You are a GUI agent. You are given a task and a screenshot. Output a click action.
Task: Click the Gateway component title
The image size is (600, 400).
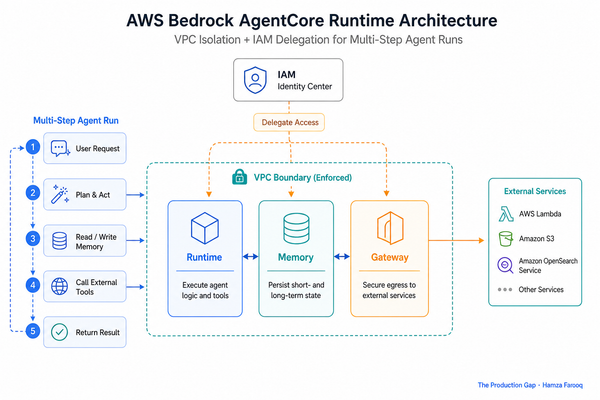(x=390, y=257)
